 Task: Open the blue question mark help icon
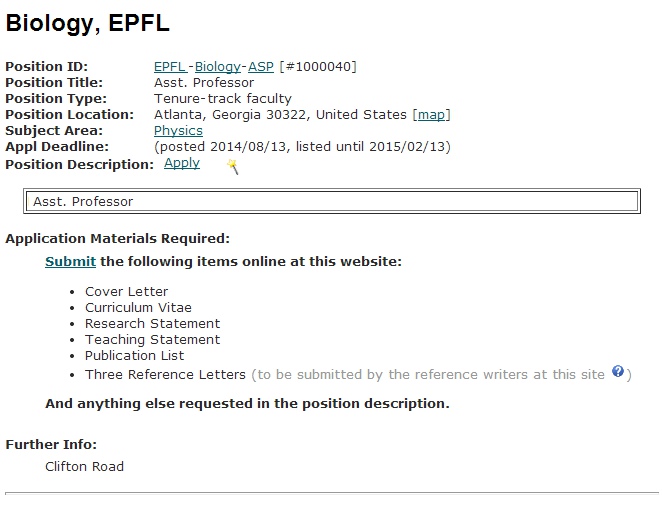(618, 372)
